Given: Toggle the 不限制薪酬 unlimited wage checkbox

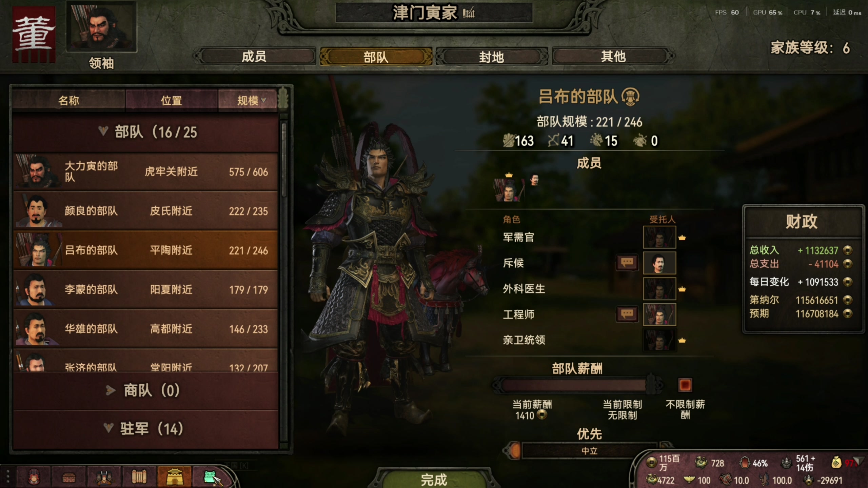Looking at the screenshot, I should [x=685, y=385].
